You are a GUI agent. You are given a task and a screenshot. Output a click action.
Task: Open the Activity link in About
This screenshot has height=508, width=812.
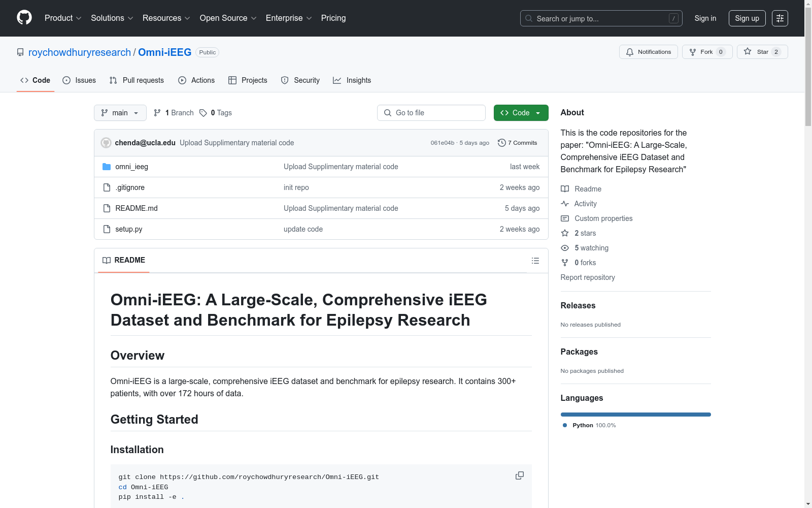(579, 204)
